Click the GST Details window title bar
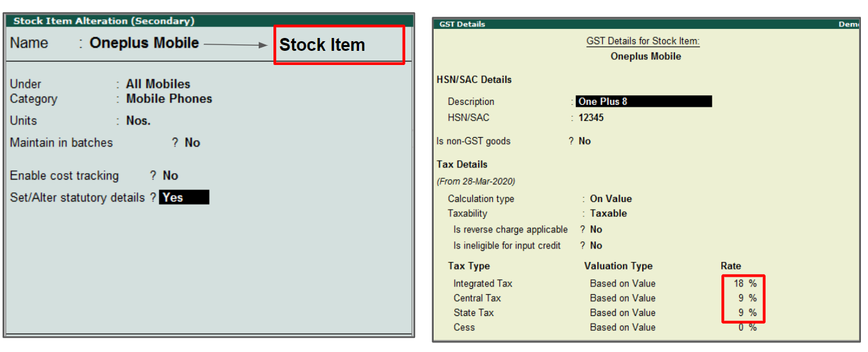This screenshot has height=352, width=868. click(x=646, y=24)
